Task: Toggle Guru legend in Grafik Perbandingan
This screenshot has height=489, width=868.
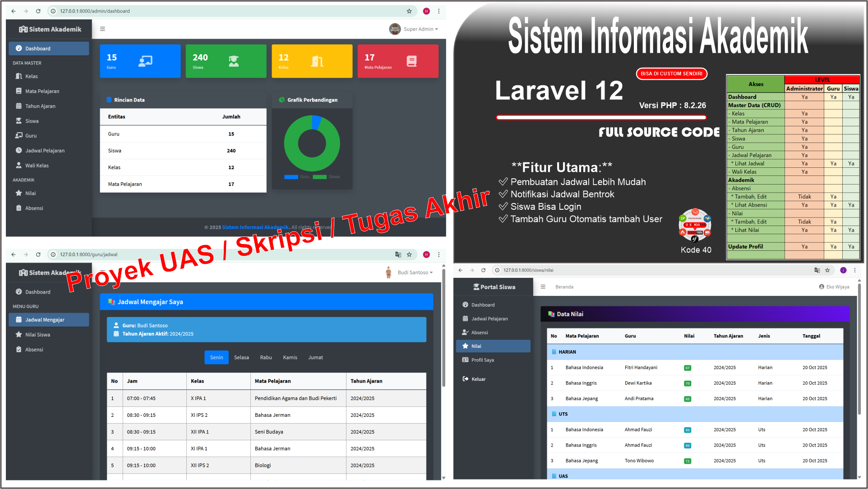Action: 297,177
